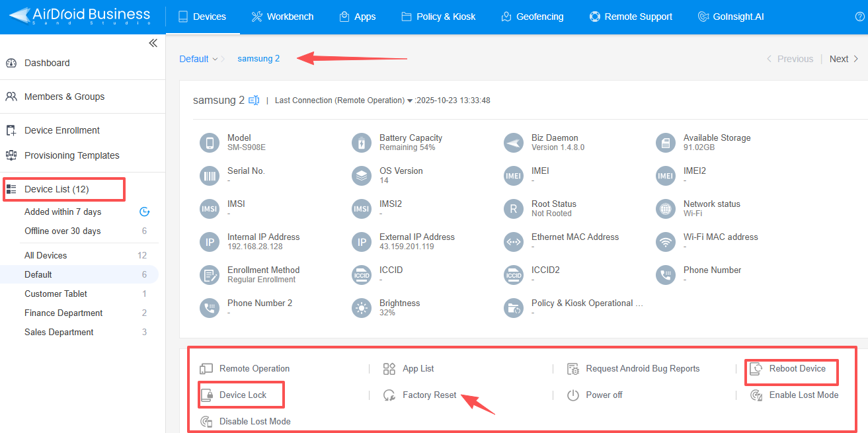Initiate Remote Operation on samsung 2
Image resolution: width=868 pixels, height=433 pixels.
(x=253, y=368)
